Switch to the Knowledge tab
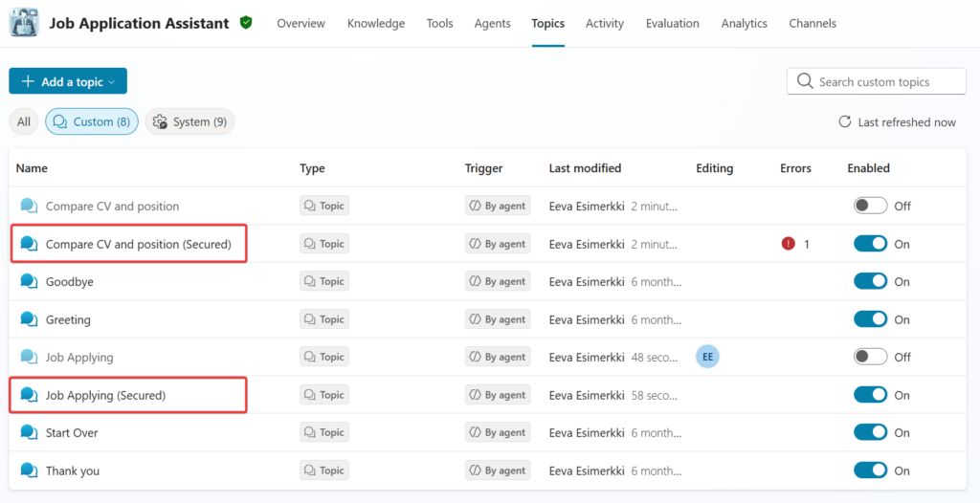980x503 pixels. pos(376,24)
